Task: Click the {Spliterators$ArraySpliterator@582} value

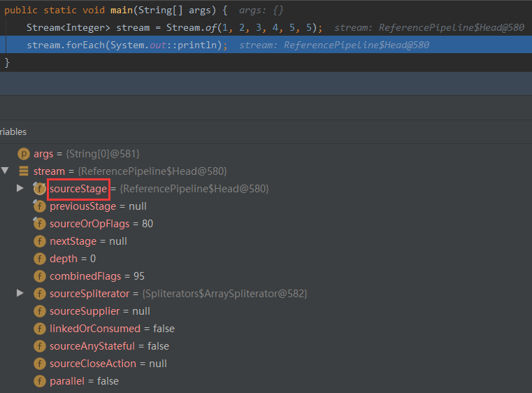Action: pos(224,294)
